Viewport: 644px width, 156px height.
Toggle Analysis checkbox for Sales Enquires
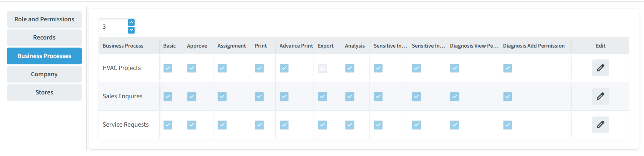coord(350,97)
